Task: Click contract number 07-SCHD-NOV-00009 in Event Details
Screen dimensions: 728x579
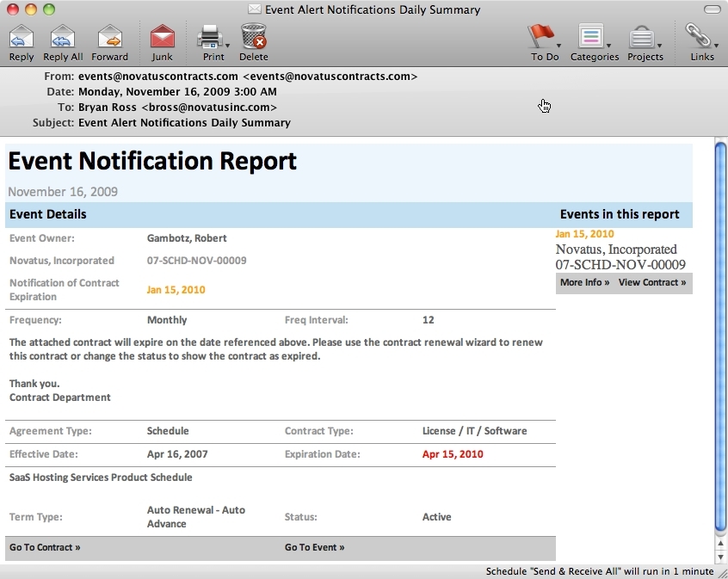Action: (x=196, y=261)
